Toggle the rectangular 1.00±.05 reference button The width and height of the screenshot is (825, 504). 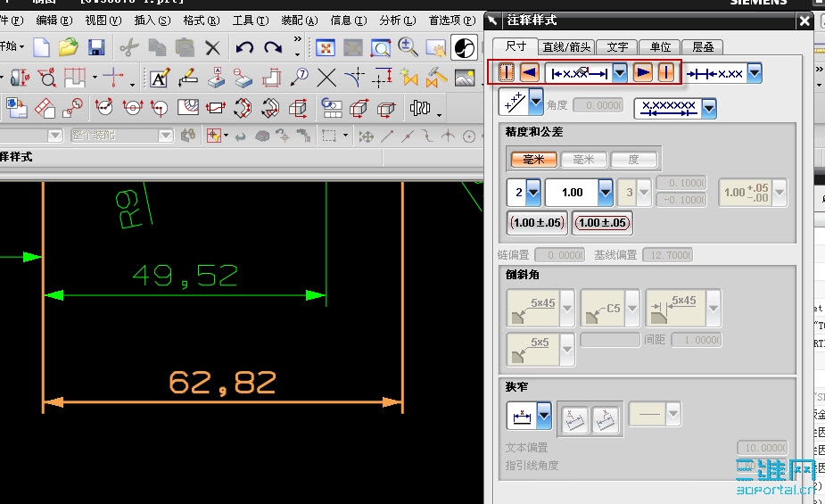click(537, 222)
